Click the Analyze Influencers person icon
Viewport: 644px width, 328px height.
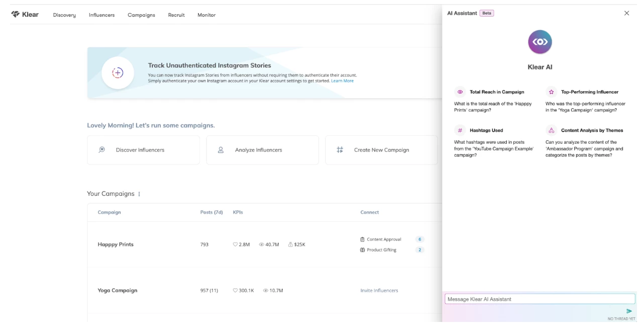(221, 149)
